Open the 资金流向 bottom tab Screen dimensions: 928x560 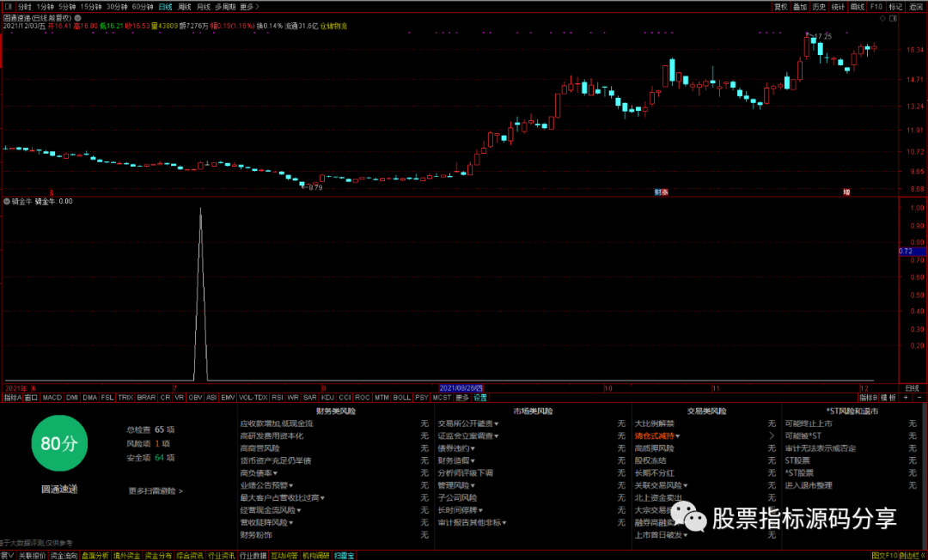[64, 556]
